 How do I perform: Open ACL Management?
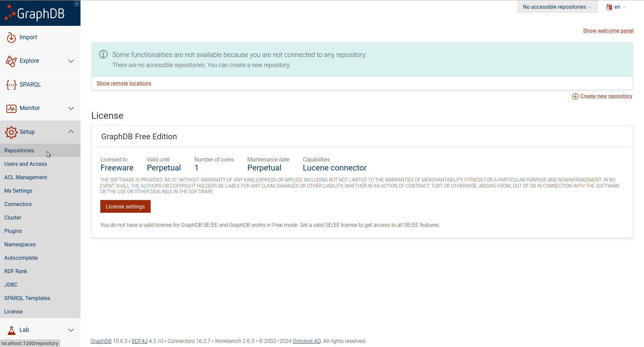[x=40, y=177]
